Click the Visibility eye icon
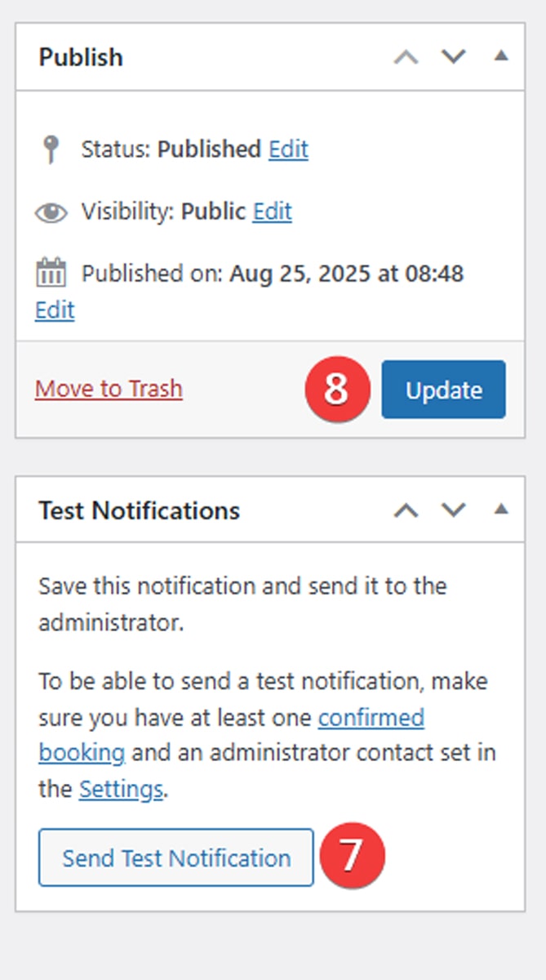The height and width of the screenshot is (980, 546). pyautogui.click(x=51, y=212)
